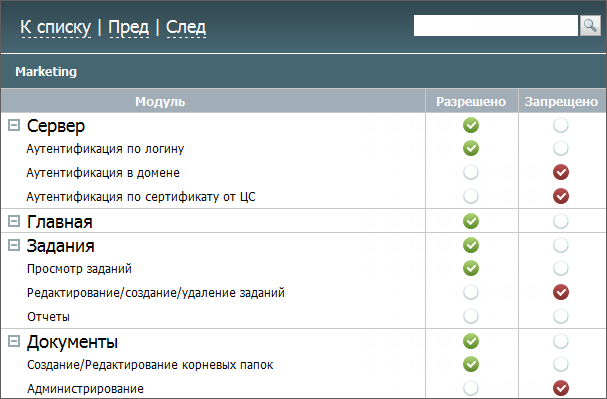
Task: Collapse the Сервер module group
Action: pyautogui.click(x=14, y=125)
